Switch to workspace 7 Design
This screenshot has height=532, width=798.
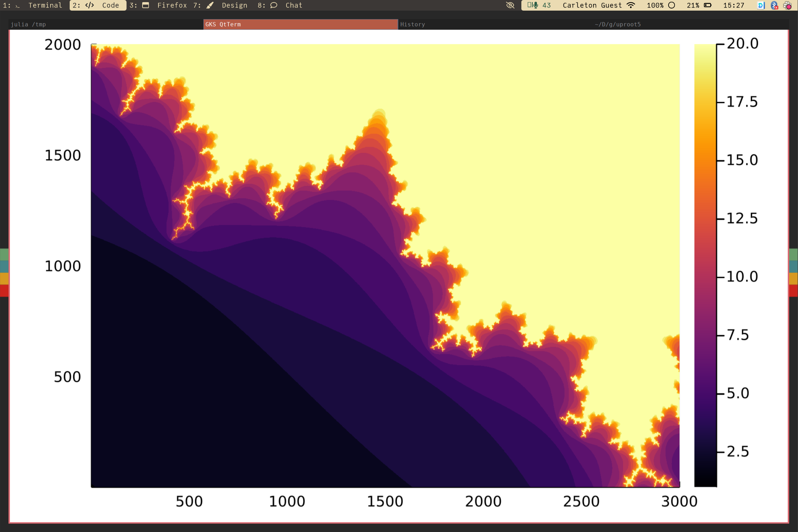[220, 5]
